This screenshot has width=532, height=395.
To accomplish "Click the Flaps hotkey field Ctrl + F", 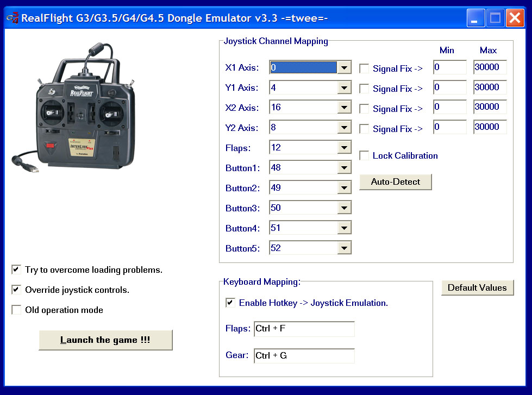I will coord(304,329).
